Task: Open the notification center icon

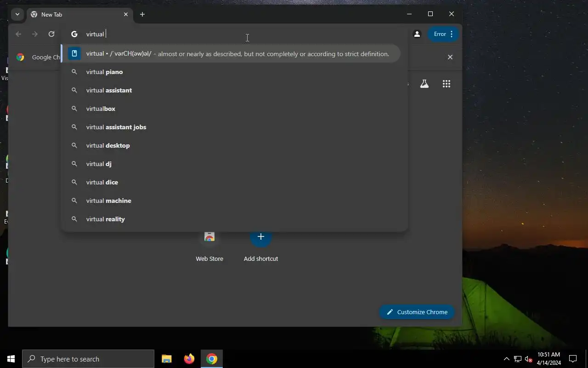Action: tap(573, 359)
